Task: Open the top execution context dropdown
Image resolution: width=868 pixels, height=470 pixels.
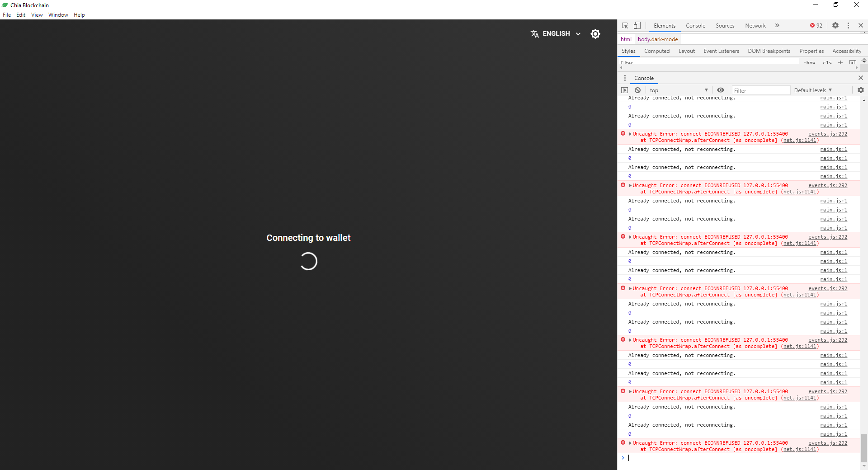Action: [678, 90]
